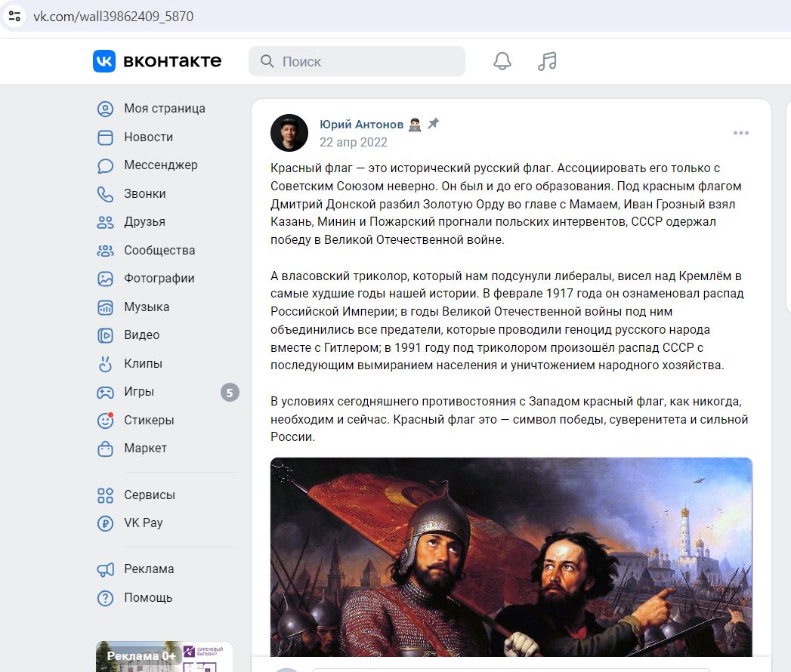Open the VK Pay label

click(144, 522)
